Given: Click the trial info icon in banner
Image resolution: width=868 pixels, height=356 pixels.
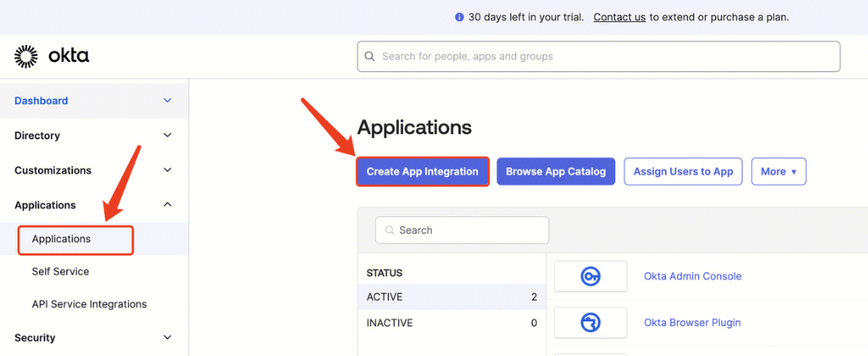Looking at the screenshot, I should point(459,17).
